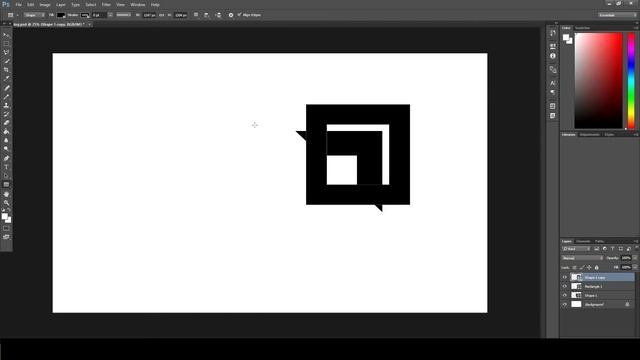640x360 pixels.
Task: Select the Healing Brush tool
Action: pos(6,88)
